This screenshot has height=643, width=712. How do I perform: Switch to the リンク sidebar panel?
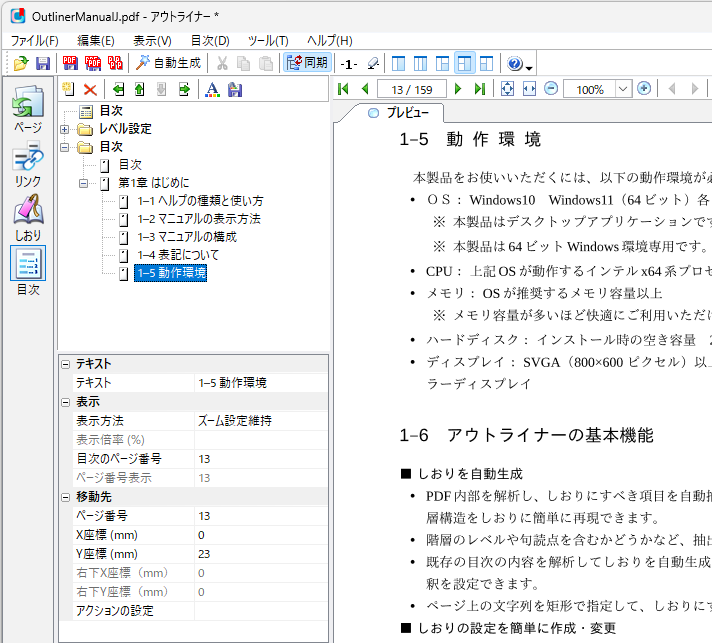28,163
